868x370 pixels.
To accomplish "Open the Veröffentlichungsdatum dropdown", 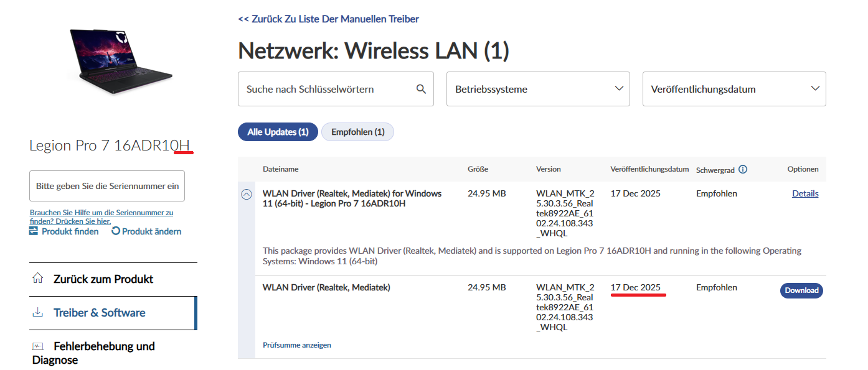I will point(734,89).
